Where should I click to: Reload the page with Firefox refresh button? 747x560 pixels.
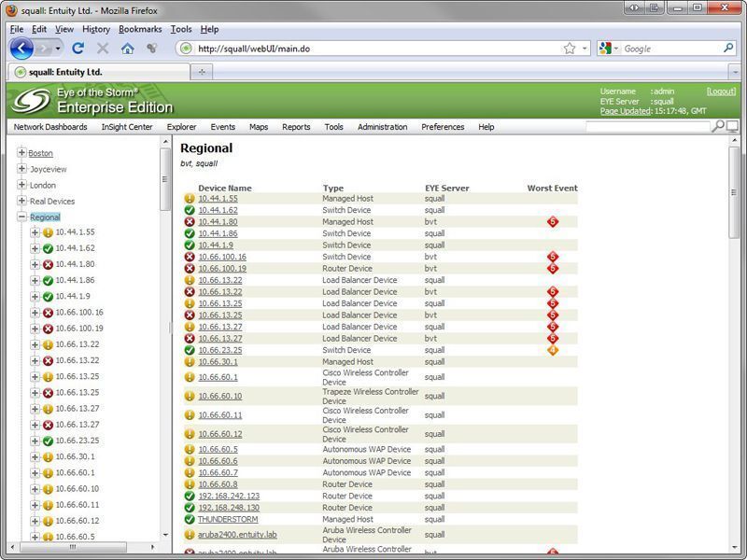point(78,49)
